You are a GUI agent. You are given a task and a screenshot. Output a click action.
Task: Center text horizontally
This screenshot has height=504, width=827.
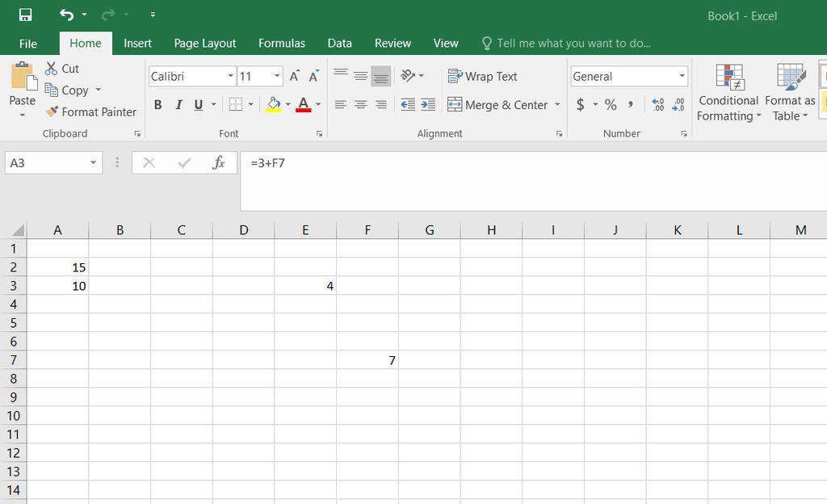361,104
